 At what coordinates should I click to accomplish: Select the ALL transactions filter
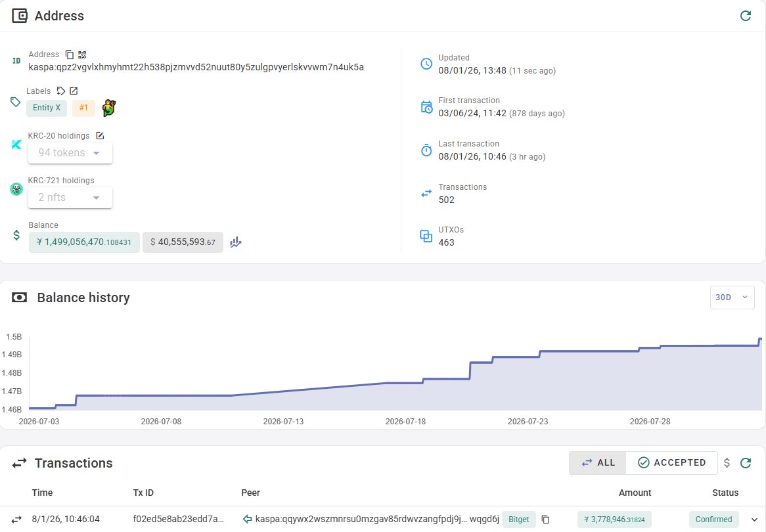[x=597, y=462]
